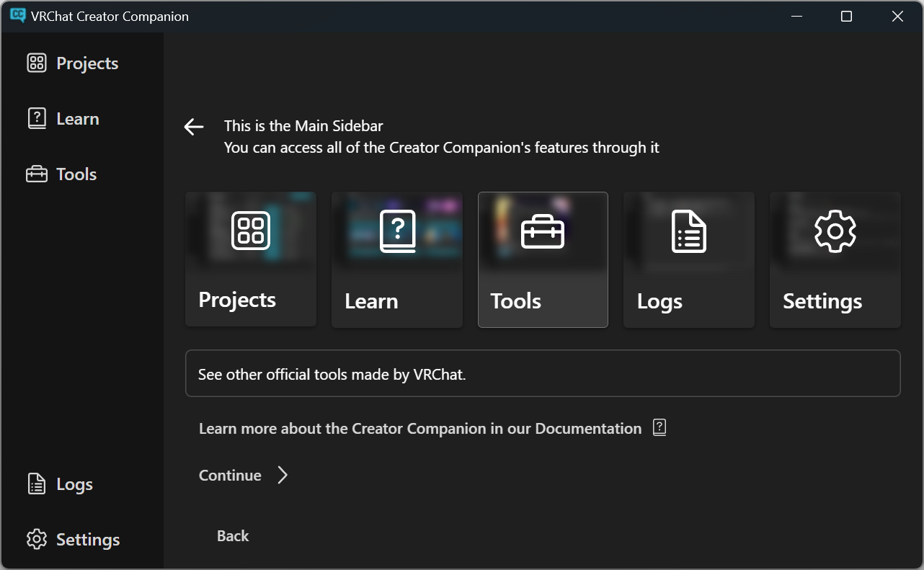Screen dimensions: 924x570
Task: Open Projects in the left sidebar
Action: click(73, 63)
